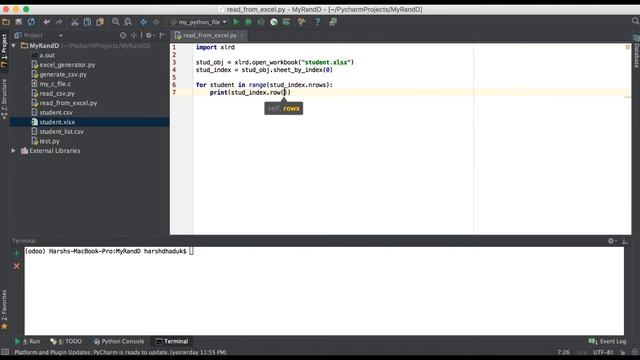Hide the Project panel with its hide icon
The width and height of the screenshot is (640, 360).
[162, 36]
